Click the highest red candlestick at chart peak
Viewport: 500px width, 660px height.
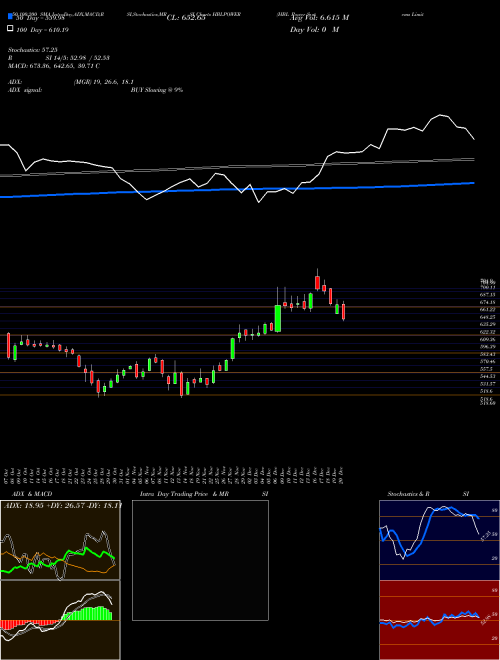tap(317, 282)
